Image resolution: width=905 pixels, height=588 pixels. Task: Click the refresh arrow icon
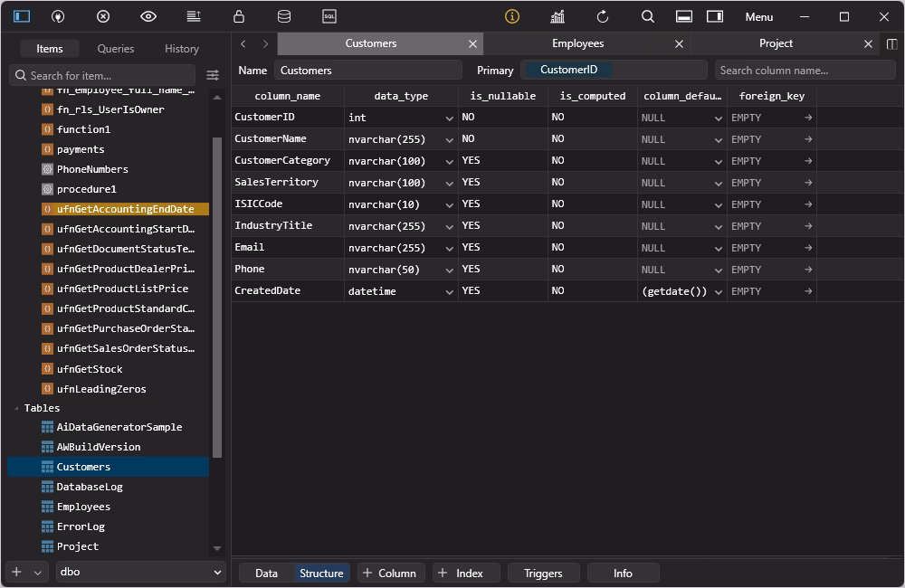pyautogui.click(x=603, y=16)
